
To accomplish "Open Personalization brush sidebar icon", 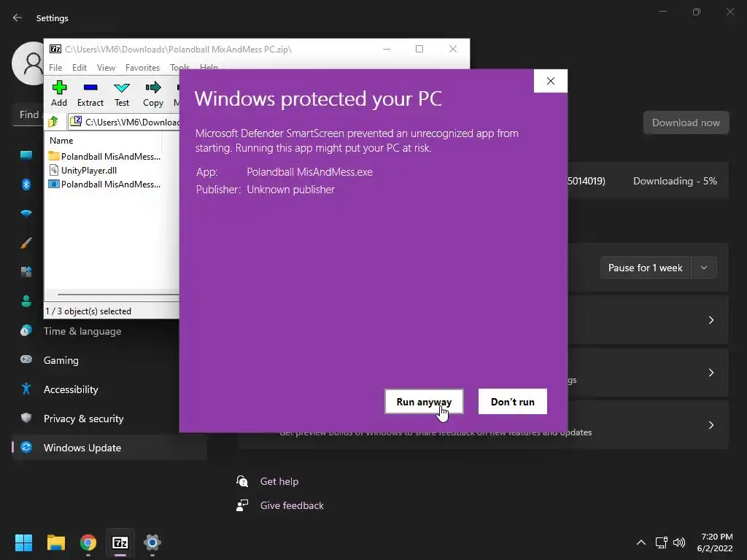I will tap(26, 243).
